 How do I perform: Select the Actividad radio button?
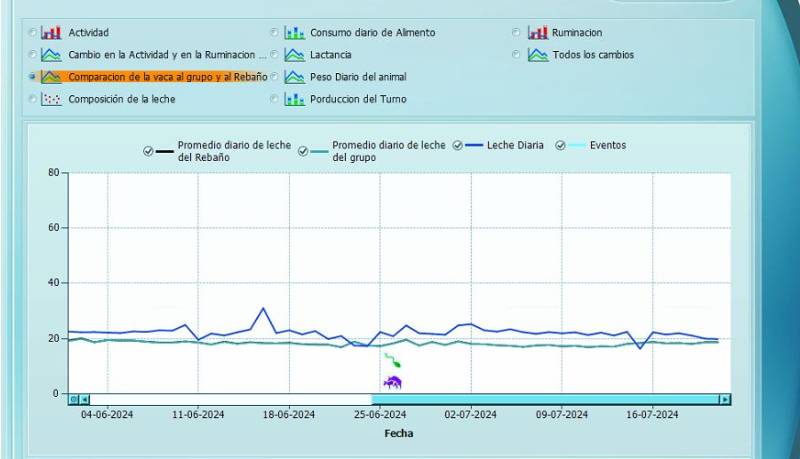(x=33, y=33)
